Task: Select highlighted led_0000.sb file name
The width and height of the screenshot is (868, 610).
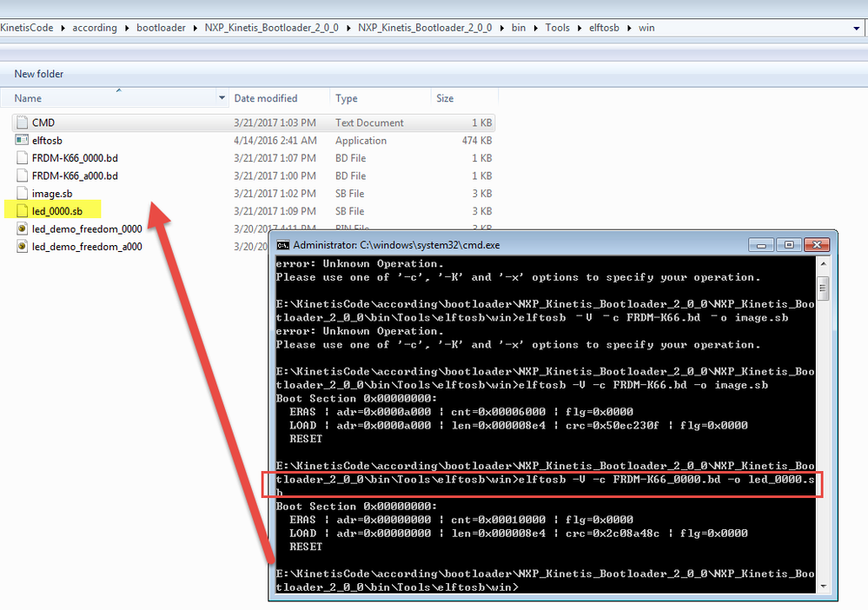Action: point(57,211)
